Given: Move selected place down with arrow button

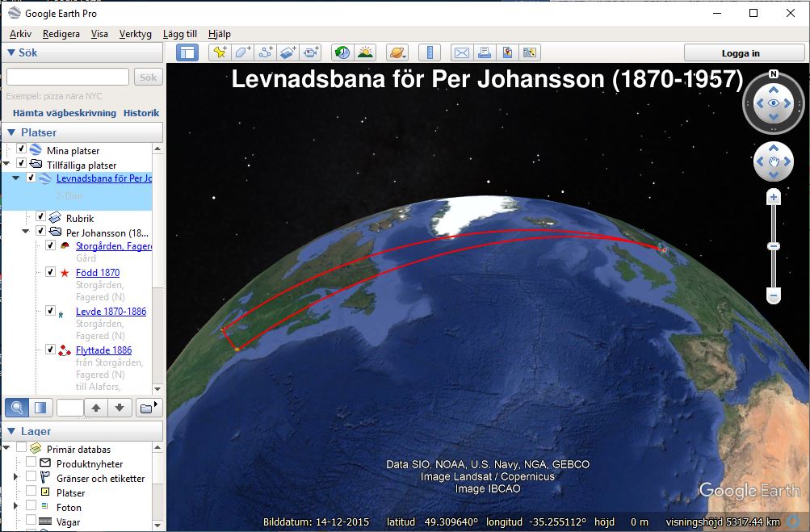Looking at the screenshot, I should [x=120, y=408].
